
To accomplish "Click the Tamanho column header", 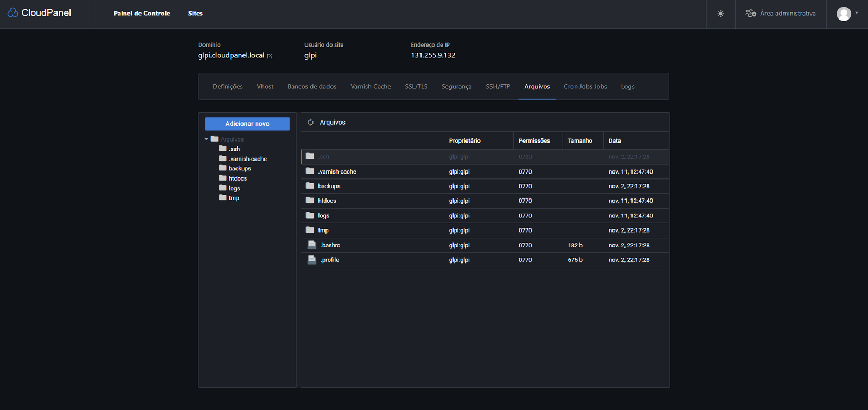I will 579,141.
